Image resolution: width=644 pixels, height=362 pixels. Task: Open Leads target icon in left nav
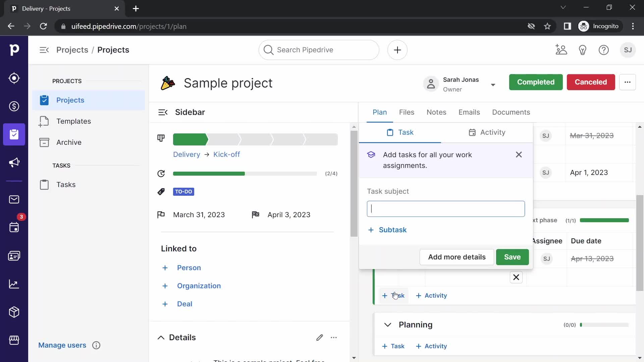point(14,78)
